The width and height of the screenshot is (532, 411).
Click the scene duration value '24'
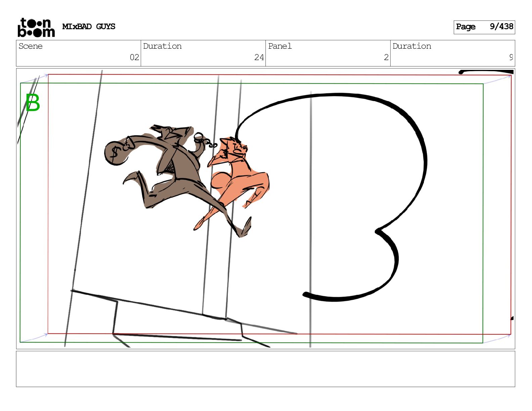(259, 57)
